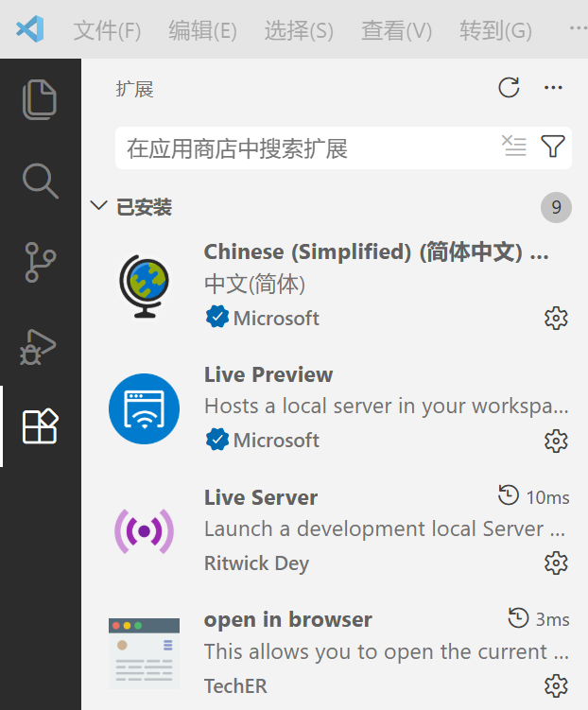The width and height of the screenshot is (588, 710).
Task: Open the 编辑(E) menu
Action: pyautogui.click(x=203, y=31)
